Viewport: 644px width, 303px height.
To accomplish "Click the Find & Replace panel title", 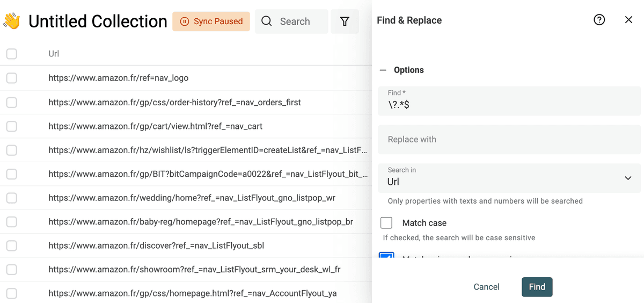I will click(x=409, y=20).
